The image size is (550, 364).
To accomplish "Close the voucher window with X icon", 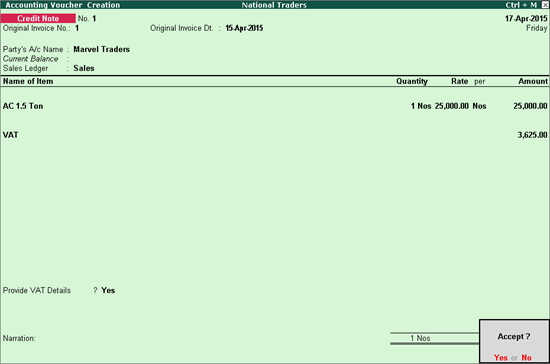I will click(x=545, y=5).
